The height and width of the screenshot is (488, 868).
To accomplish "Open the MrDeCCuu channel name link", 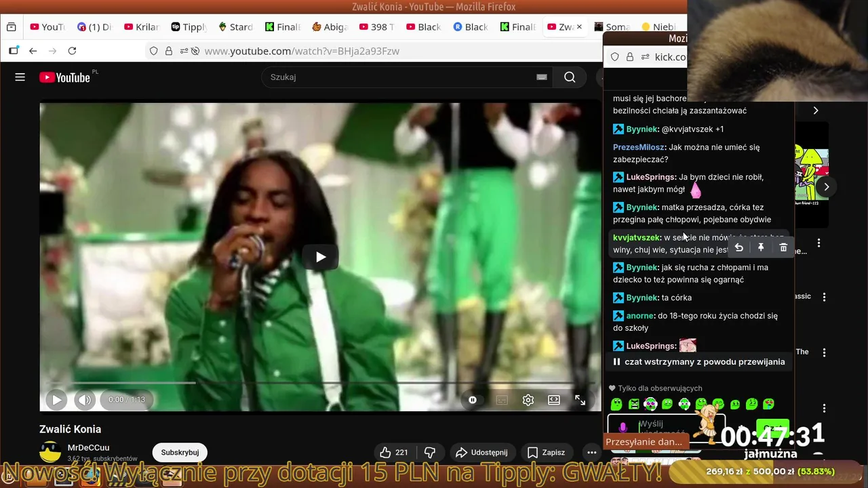I will pos(88,448).
